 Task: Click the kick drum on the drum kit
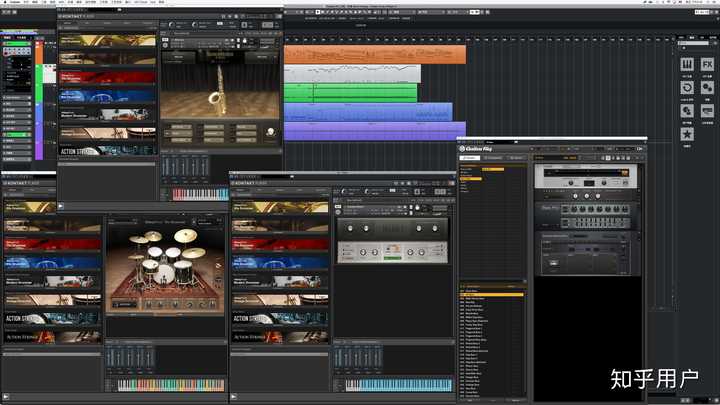164,275
